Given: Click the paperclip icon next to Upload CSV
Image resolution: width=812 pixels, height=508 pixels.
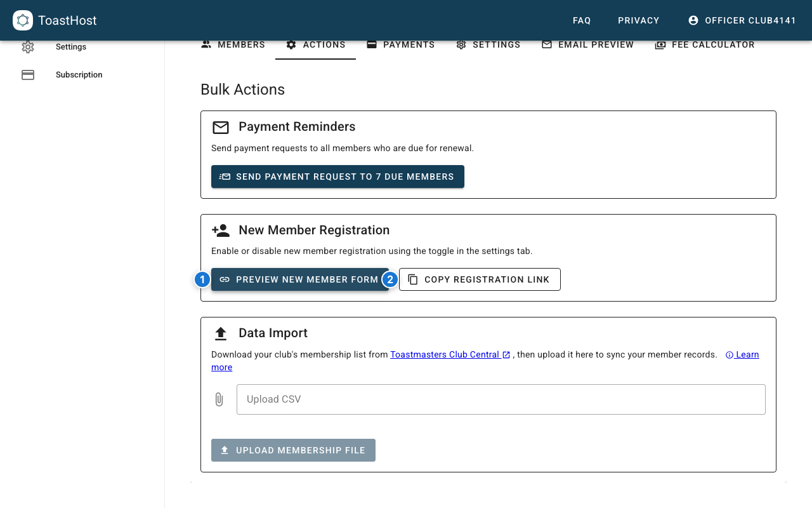Looking at the screenshot, I should [x=219, y=399].
